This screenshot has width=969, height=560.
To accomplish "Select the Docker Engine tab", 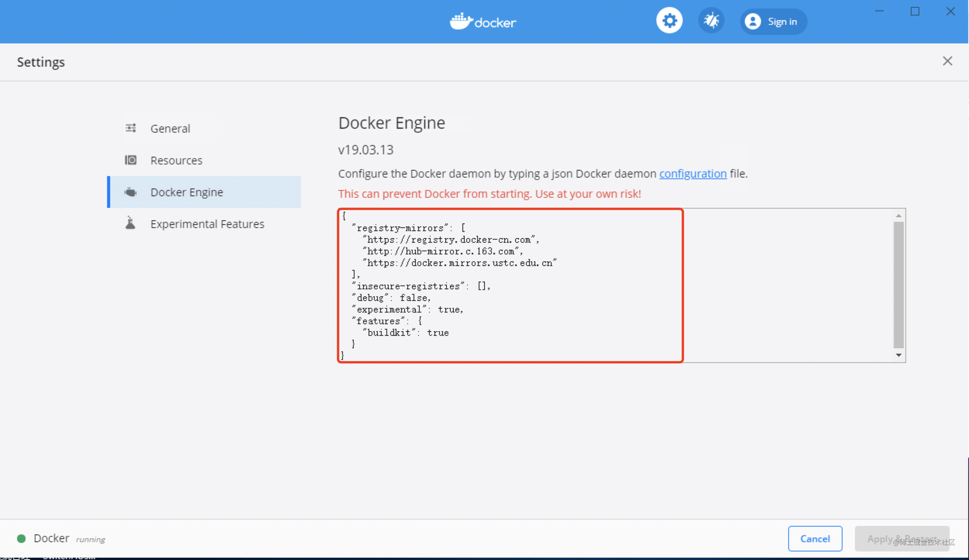I will click(x=187, y=192).
